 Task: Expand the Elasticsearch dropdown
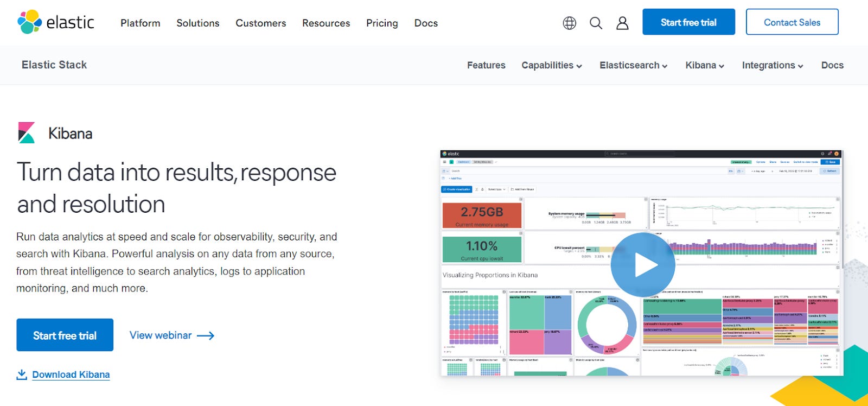(x=634, y=65)
